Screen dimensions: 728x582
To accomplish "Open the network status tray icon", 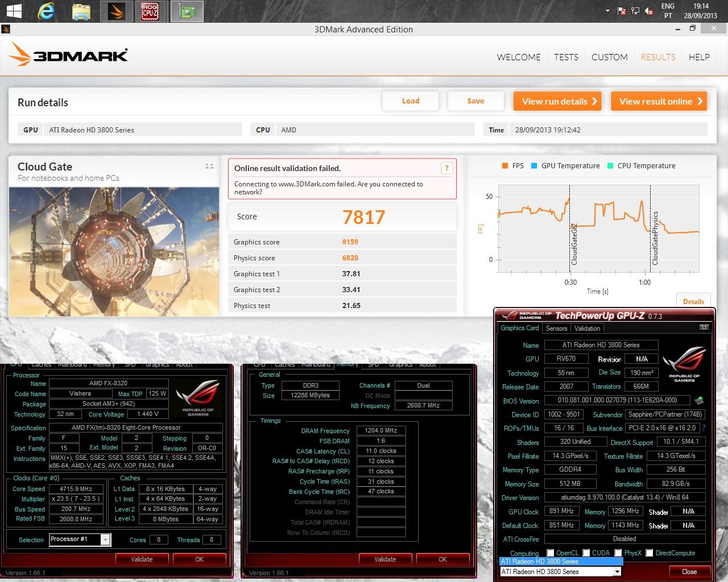I will pos(636,11).
